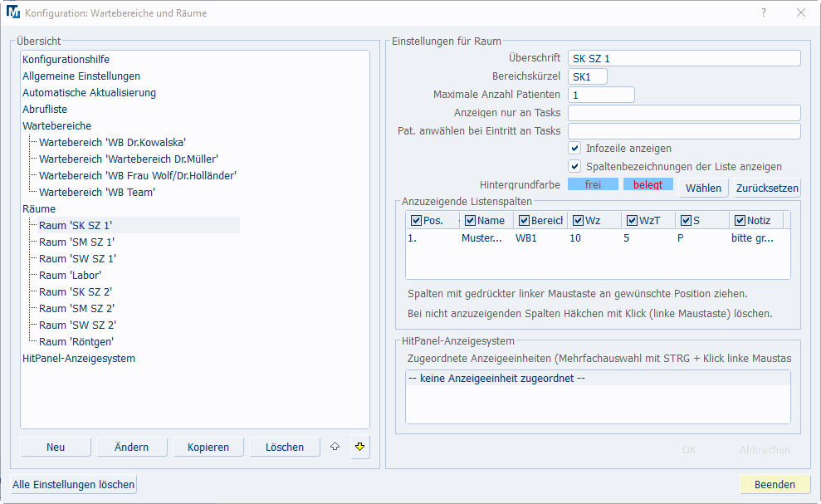The height and width of the screenshot is (504, 821).
Task: Click the yellow move down arrow icon
Action: pyautogui.click(x=359, y=447)
